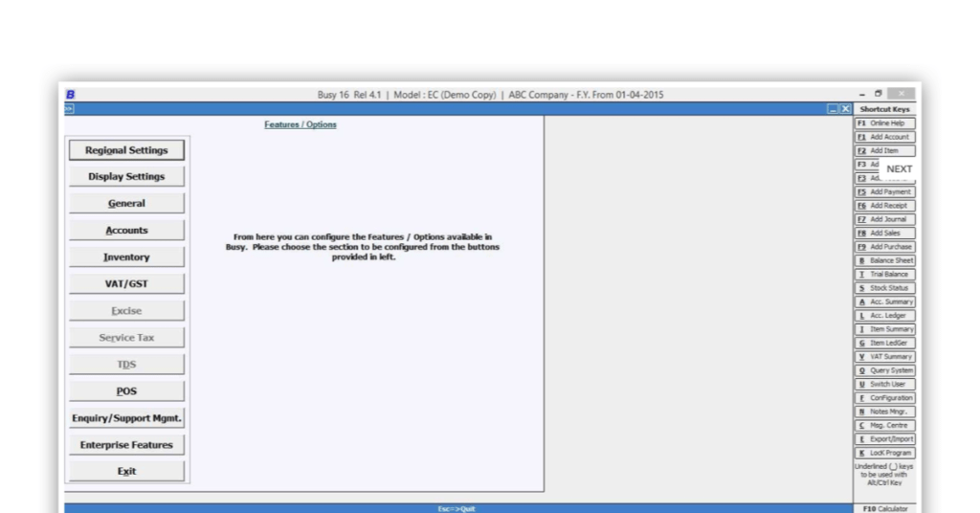Click the greyed-out Excise button
Image resolution: width=980 pixels, height=513 pixels.
coord(126,310)
